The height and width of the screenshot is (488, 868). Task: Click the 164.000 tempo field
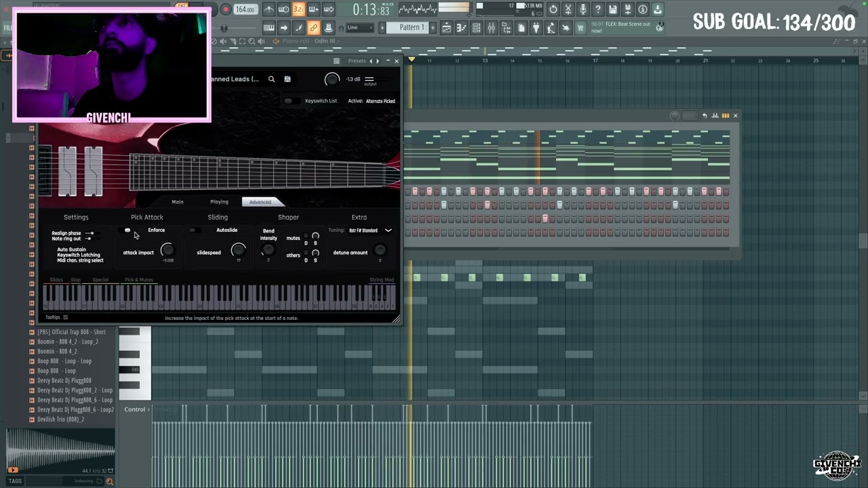click(245, 9)
